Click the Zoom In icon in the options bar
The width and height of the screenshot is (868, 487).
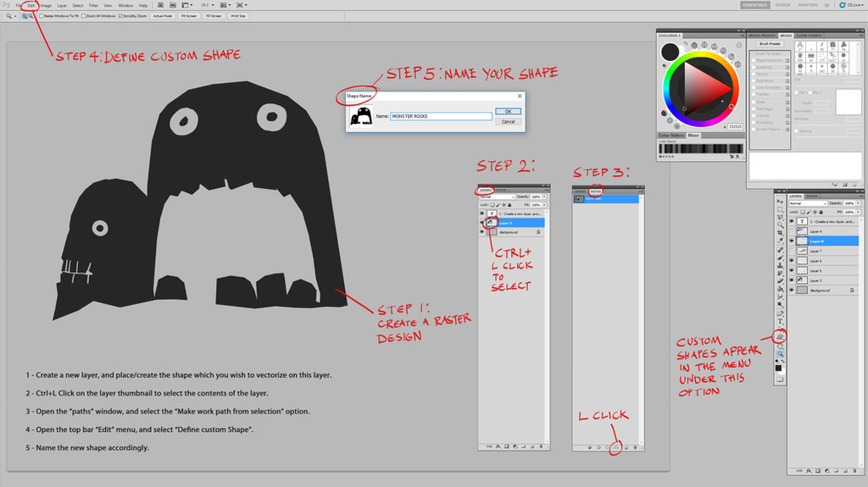pyautogui.click(x=25, y=16)
